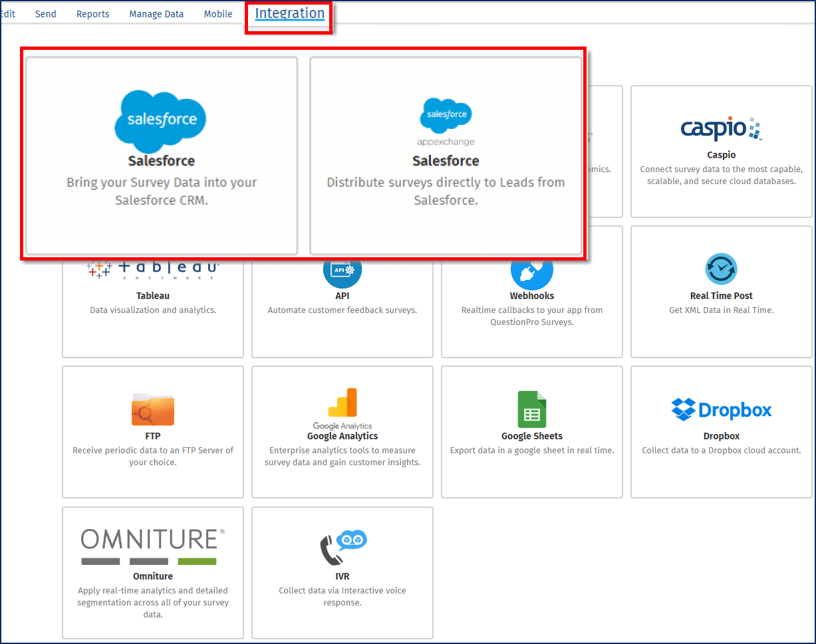
Task: Click the FTP 'Receive periodic data' description
Action: [153, 457]
